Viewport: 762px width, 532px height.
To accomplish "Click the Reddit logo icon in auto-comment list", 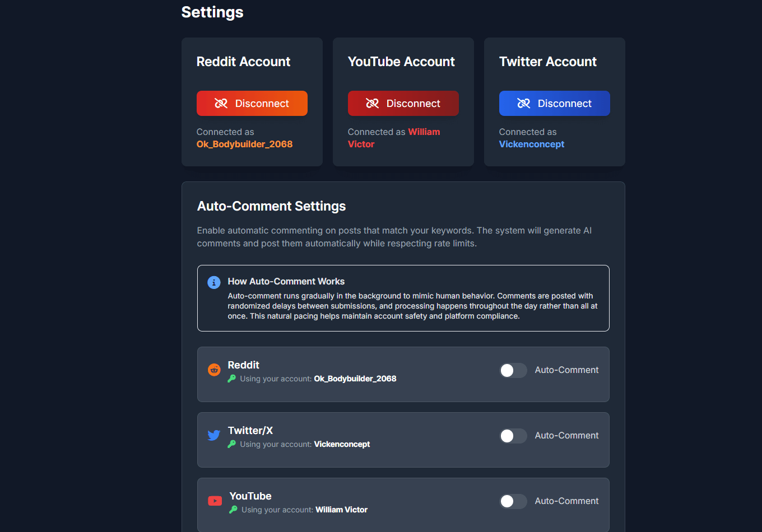I will (214, 370).
